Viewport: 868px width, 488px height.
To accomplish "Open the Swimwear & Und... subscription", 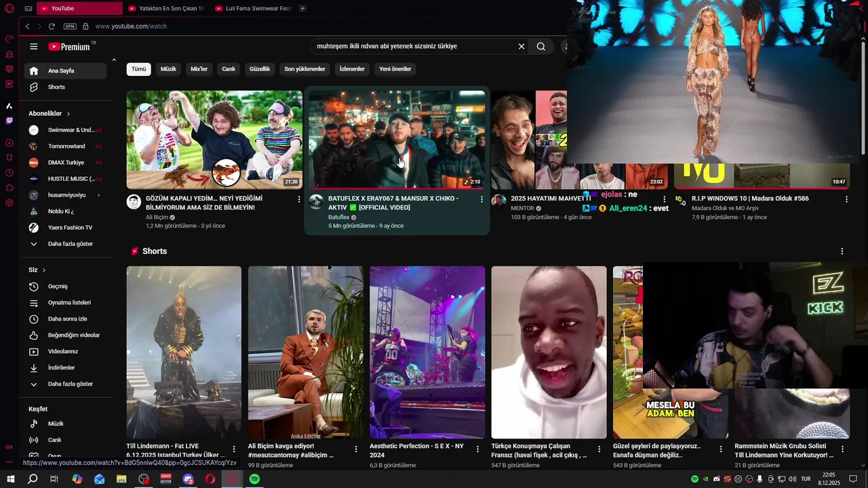I will click(x=65, y=130).
